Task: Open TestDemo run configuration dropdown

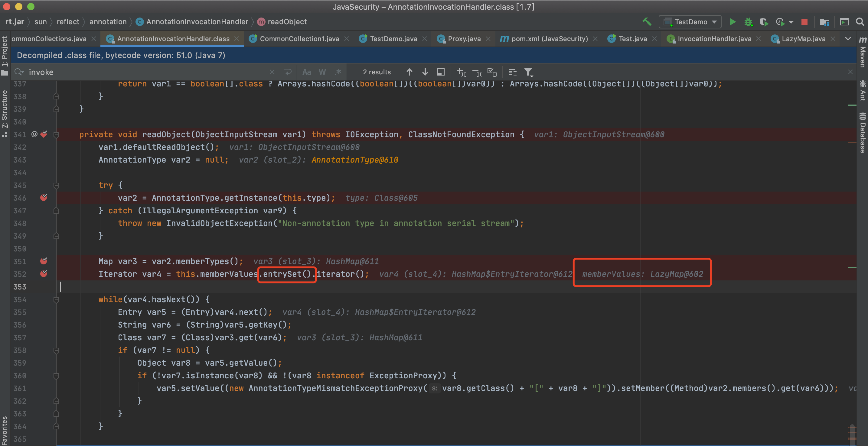Action: click(x=690, y=22)
